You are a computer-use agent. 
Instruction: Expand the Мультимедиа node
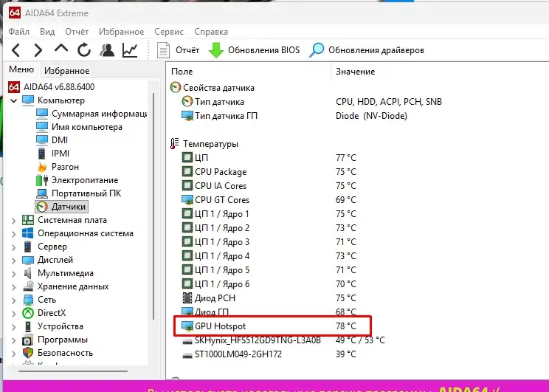coord(14,274)
